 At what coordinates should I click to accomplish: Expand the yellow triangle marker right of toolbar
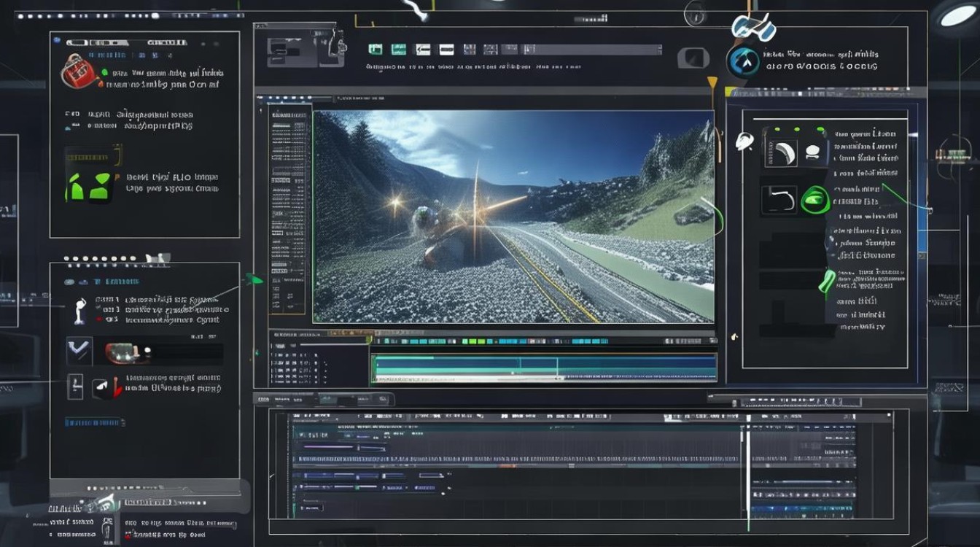[x=712, y=82]
